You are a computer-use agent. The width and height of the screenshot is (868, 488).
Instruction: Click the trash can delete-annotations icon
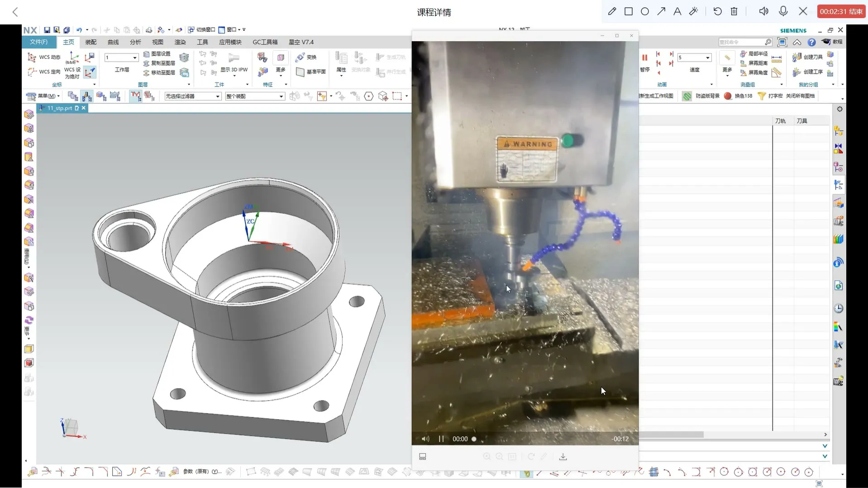734,11
